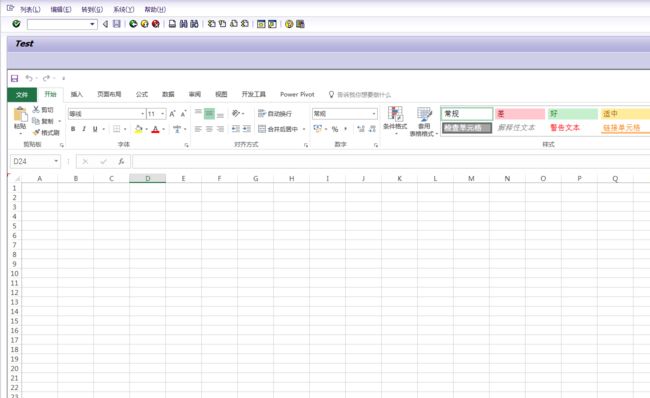
Task: Click the Increase Indent icon
Action: coord(247,129)
